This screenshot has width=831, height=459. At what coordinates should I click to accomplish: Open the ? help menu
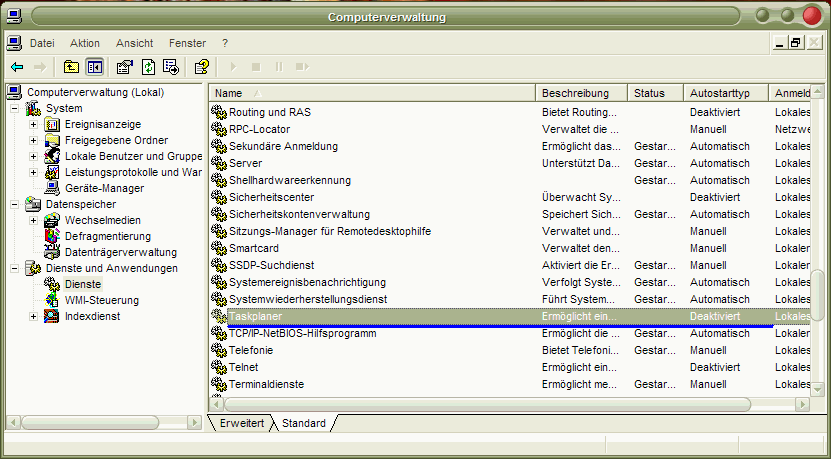(225, 43)
